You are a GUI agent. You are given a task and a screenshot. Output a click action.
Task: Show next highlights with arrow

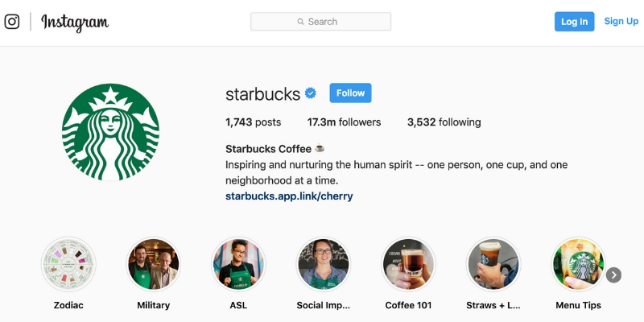(x=613, y=275)
